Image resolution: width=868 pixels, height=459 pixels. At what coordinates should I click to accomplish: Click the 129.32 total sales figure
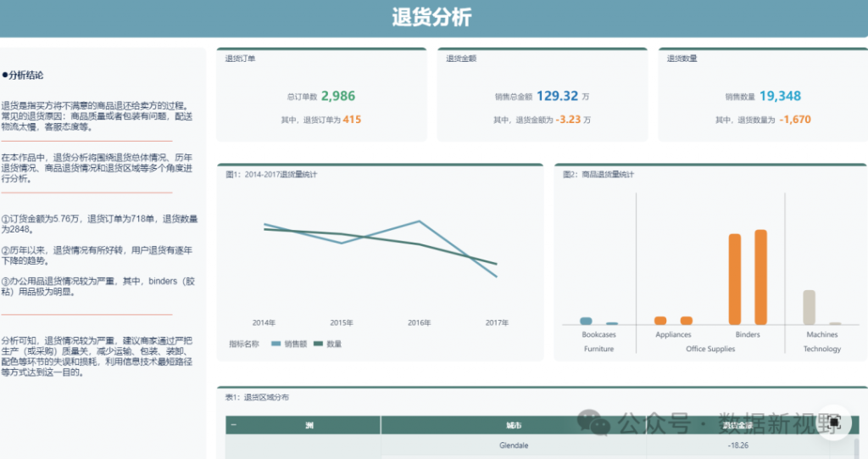point(557,97)
